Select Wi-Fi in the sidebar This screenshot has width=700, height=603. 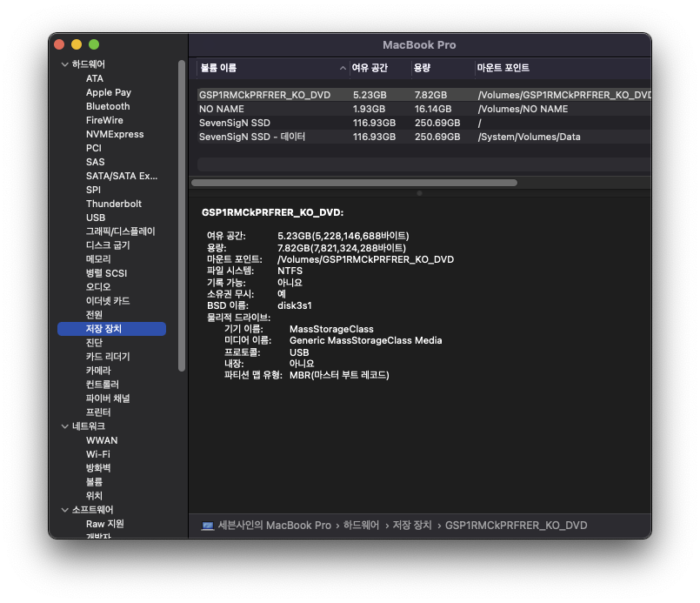click(97, 454)
